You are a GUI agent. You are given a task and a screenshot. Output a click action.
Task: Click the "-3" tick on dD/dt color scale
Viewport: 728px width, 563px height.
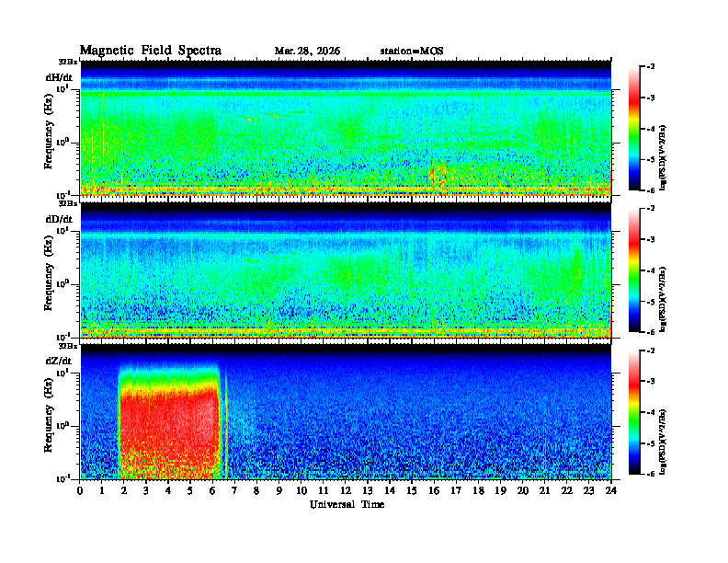click(650, 240)
